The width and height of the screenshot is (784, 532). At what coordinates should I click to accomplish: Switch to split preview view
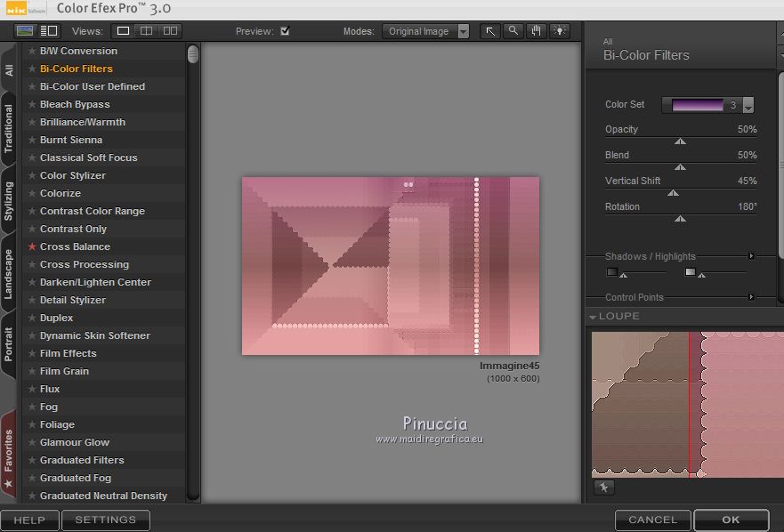146,31
